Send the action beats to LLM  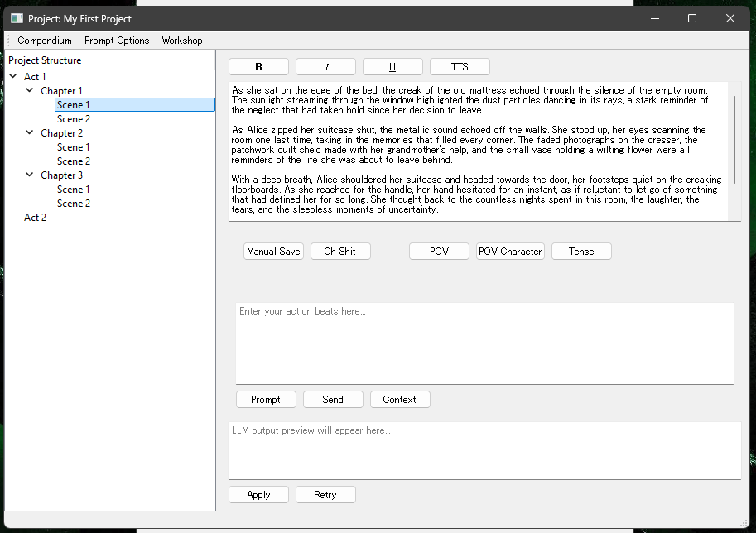point(333,400)
